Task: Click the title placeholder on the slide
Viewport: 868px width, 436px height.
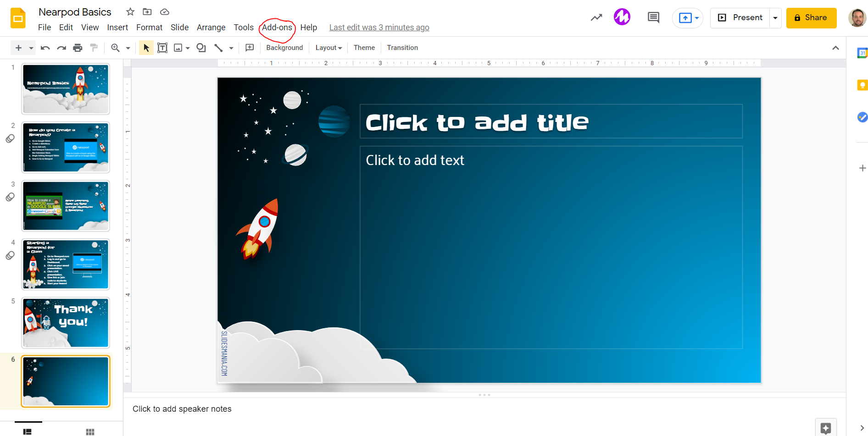Action: click(x=551, y=121)
